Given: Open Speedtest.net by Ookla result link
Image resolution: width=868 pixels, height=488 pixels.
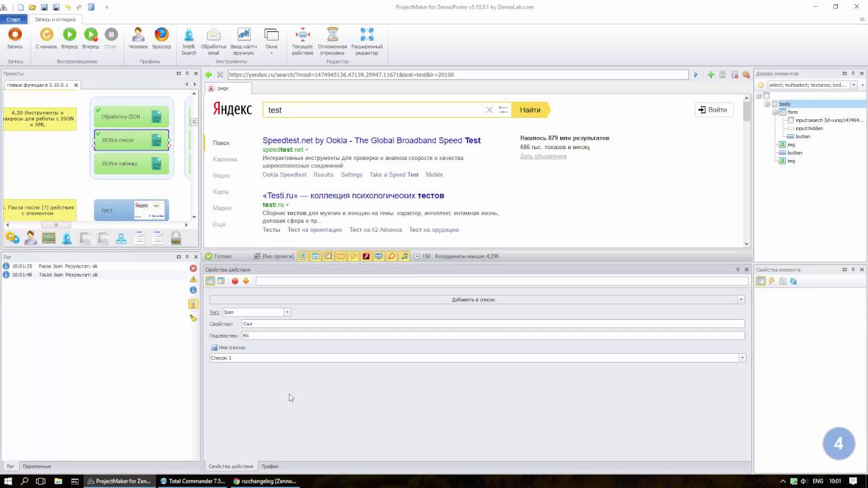Looking at the screenshot, I should pyautogui.click(x=372, y=140).
